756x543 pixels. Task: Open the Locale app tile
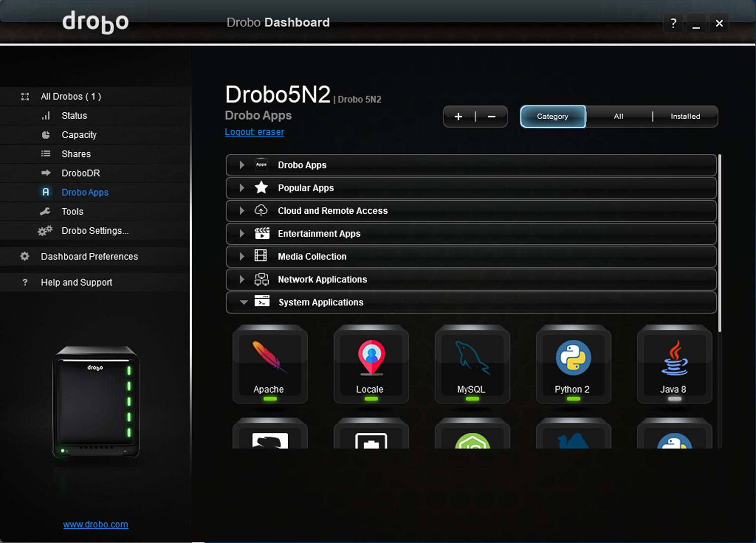tap(371, 364)
